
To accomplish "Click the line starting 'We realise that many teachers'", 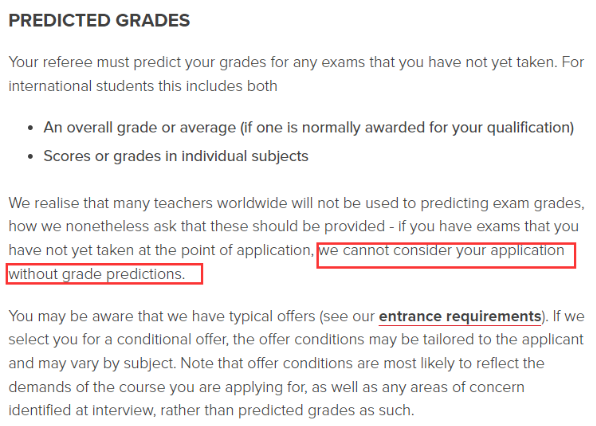I will click(296, 203).
